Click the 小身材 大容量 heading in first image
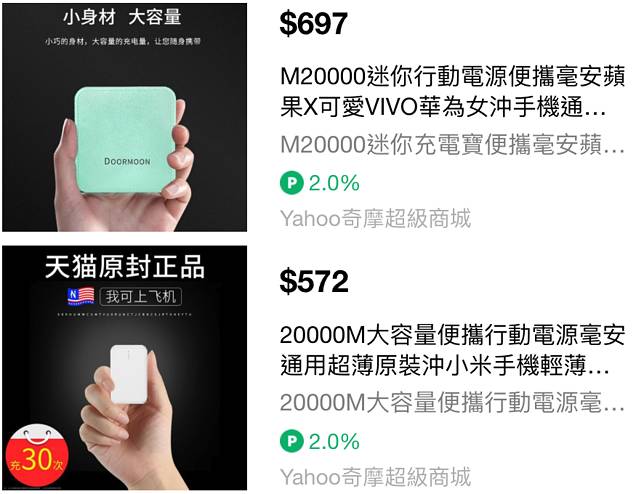The height and width of the screenshot is (494, 644). tap(122, 18)
